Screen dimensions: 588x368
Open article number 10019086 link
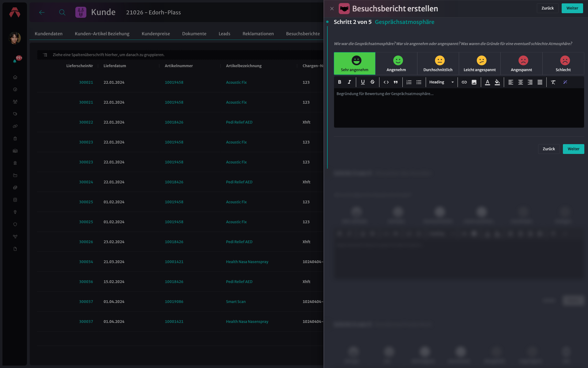point(174,302)
